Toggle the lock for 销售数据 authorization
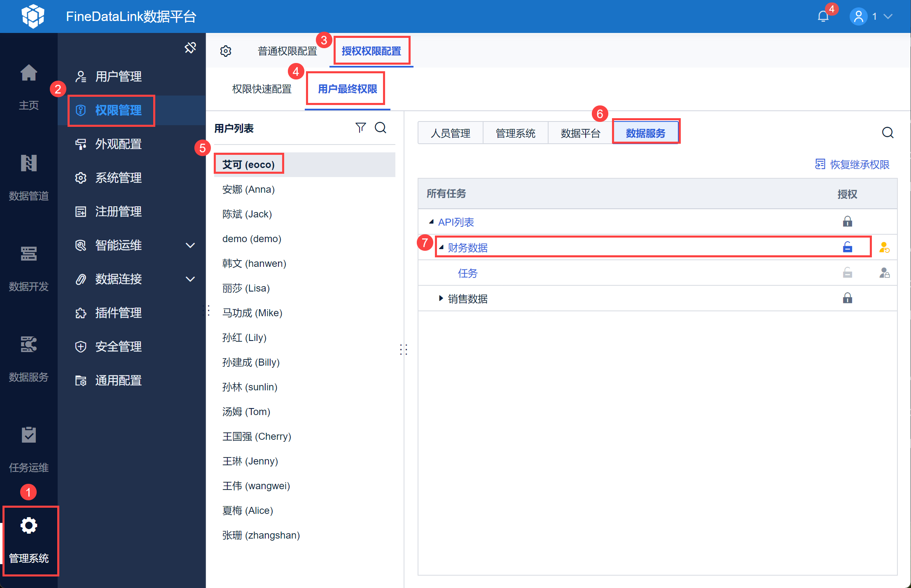 (847, 298)
